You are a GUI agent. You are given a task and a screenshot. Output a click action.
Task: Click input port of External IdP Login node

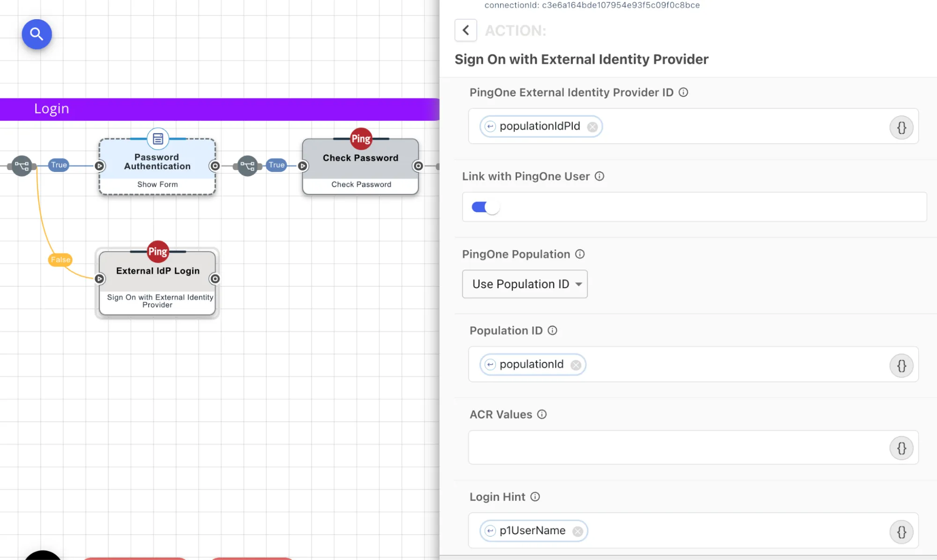pyautogui.click(x=99, y=279)
